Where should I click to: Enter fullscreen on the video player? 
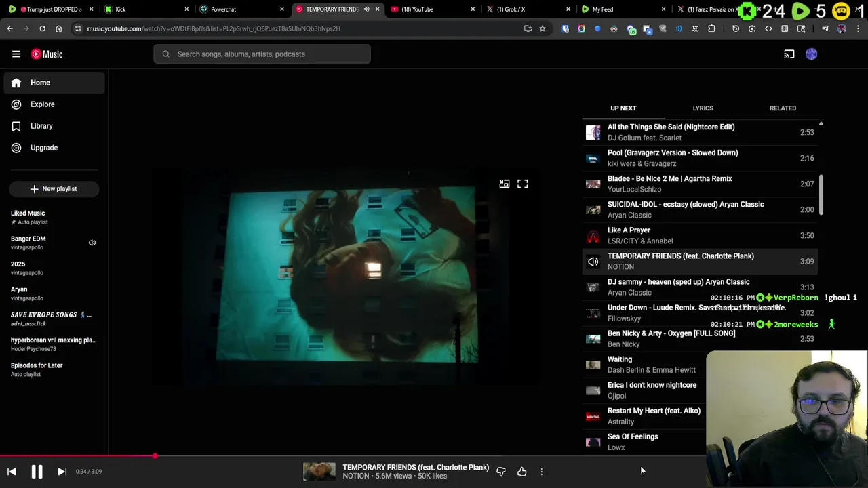[x=523, y=184]
